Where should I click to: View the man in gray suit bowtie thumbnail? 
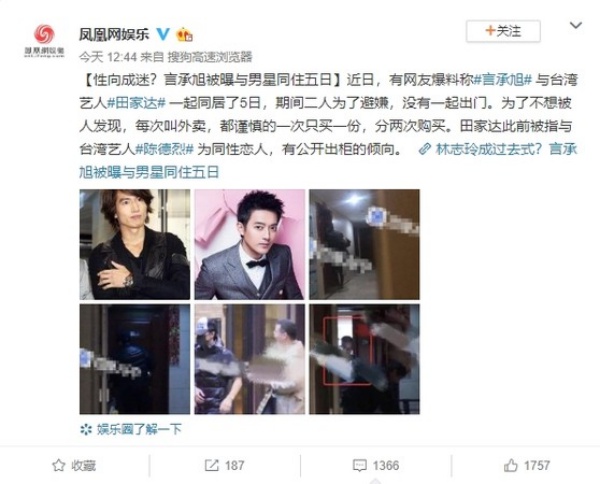[249, 244]
